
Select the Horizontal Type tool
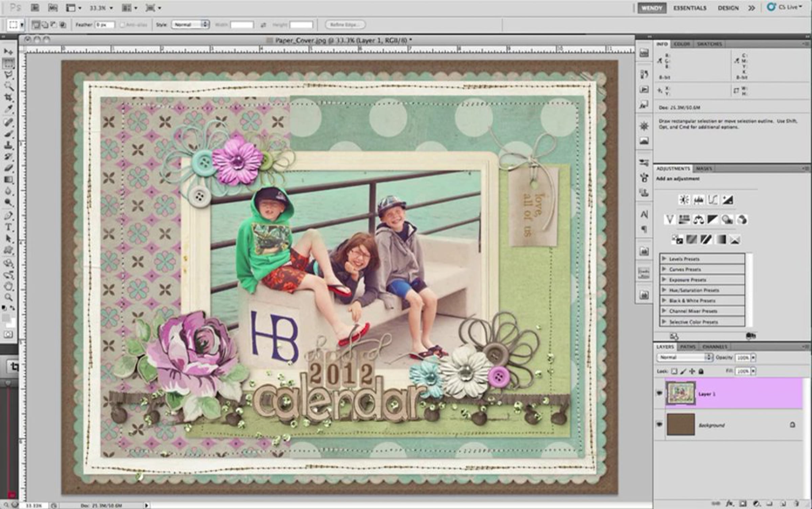coord(8,227)
